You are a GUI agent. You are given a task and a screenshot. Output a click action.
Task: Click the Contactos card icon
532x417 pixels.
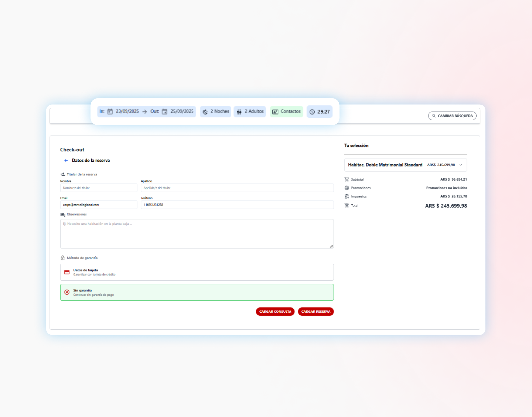275,112
